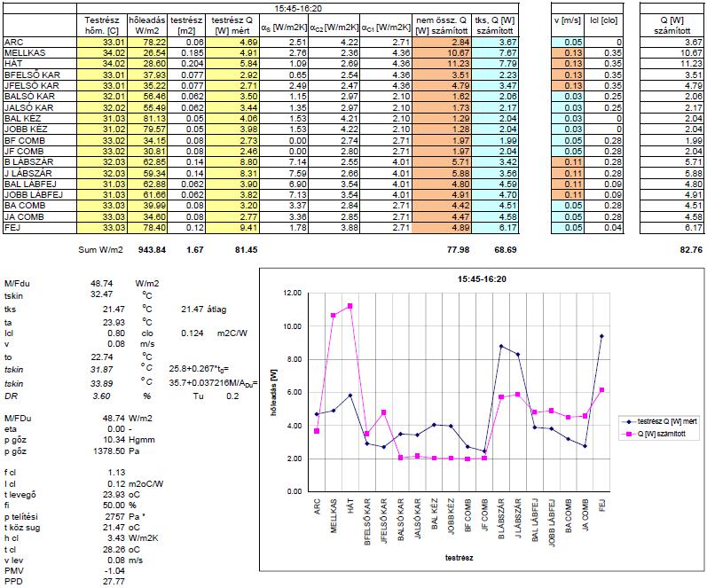Screen dimensions: 707x588
Task: Select the t cl value 28.26
Action: [114, 550]
